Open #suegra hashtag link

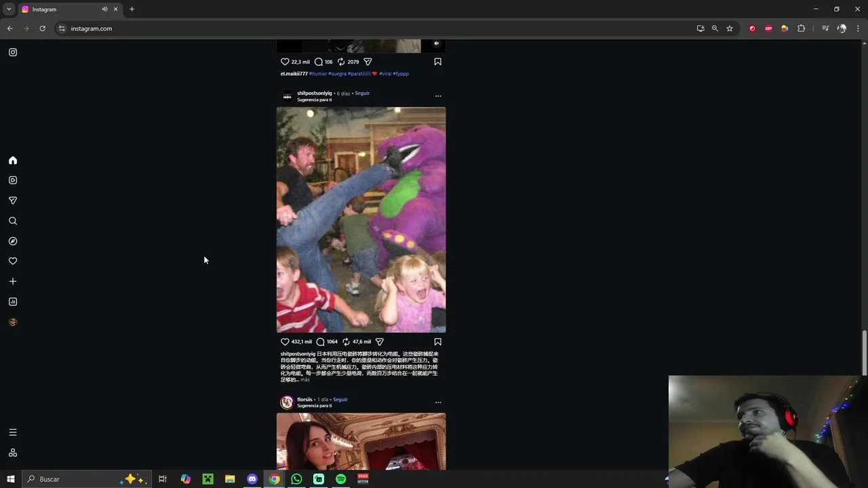(x=338, y=73)
